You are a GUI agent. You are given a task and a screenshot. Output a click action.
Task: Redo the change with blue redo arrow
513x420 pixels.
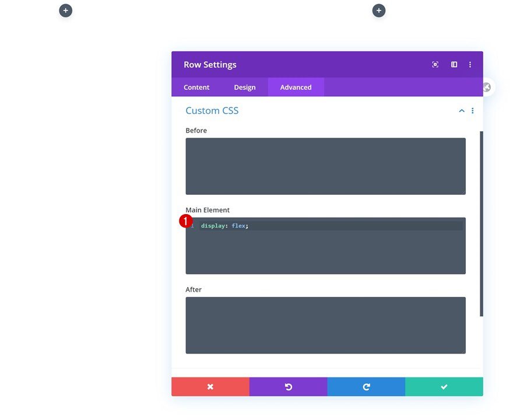point(366,386)
